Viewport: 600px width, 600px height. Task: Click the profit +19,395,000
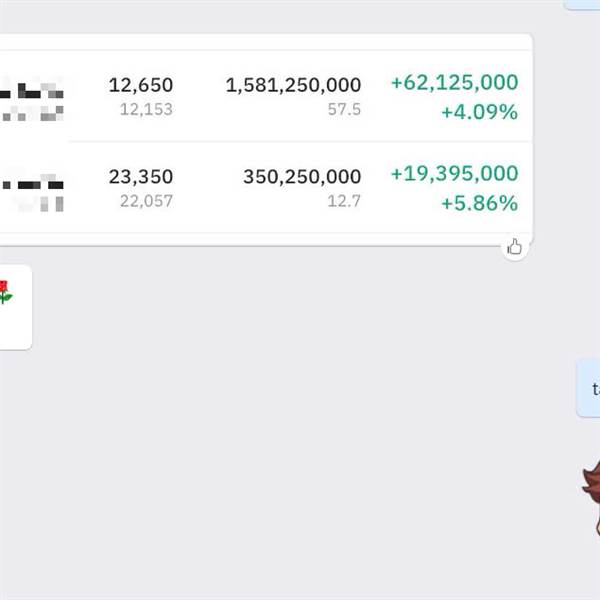click(455, 173)
